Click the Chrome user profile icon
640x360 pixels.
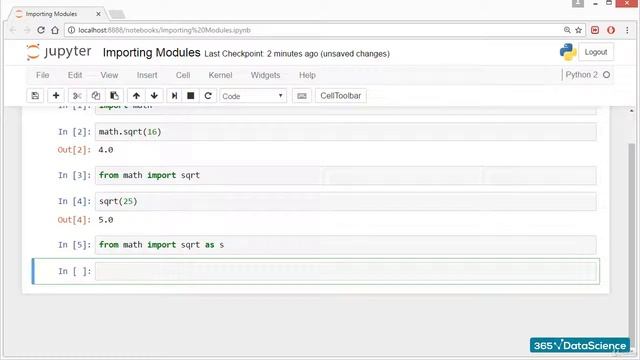coord(578,3)
